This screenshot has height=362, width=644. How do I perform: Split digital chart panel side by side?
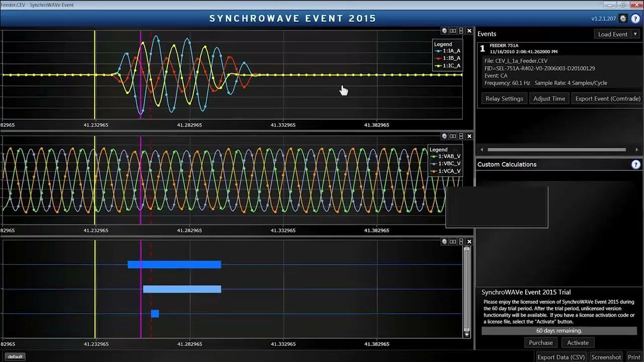tap(453, 242)
